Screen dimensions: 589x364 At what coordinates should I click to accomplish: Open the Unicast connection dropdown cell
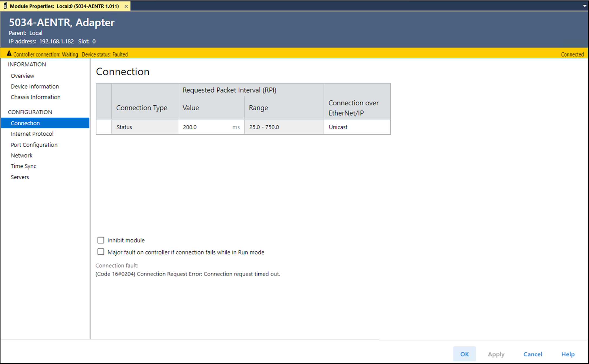(356, 127)
